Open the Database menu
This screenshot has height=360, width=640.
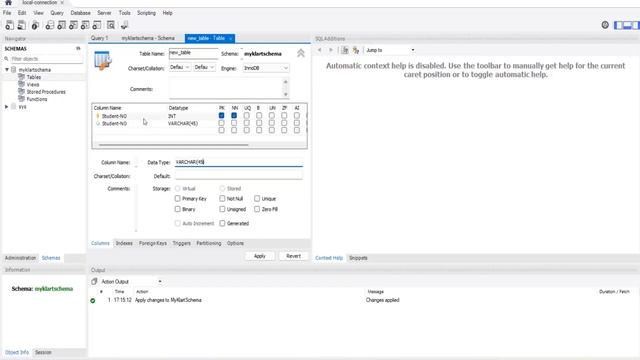(80, 13)
